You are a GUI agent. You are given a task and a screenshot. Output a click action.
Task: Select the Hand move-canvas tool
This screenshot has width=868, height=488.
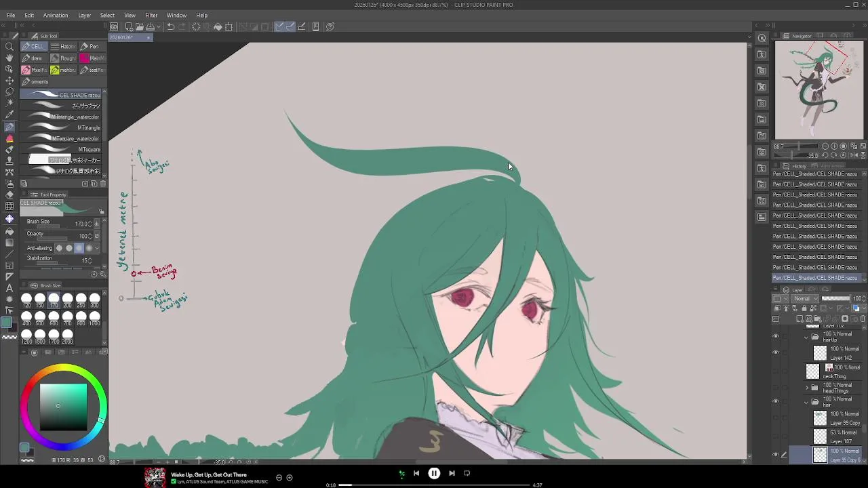pyautogui.click(x=9, y=58)
